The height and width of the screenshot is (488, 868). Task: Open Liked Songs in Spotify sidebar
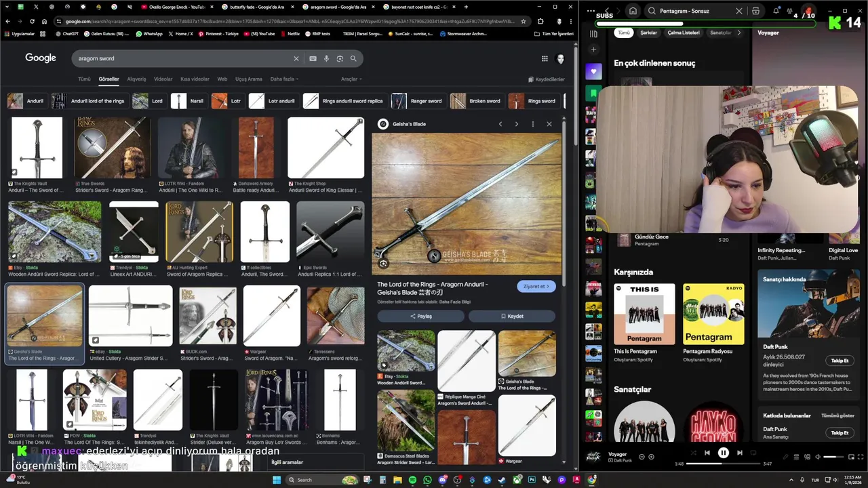pyautogui.click(x=593, y=71)
